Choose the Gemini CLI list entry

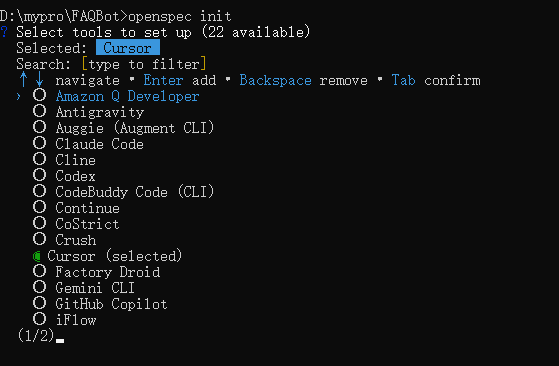tap(95, 288)
